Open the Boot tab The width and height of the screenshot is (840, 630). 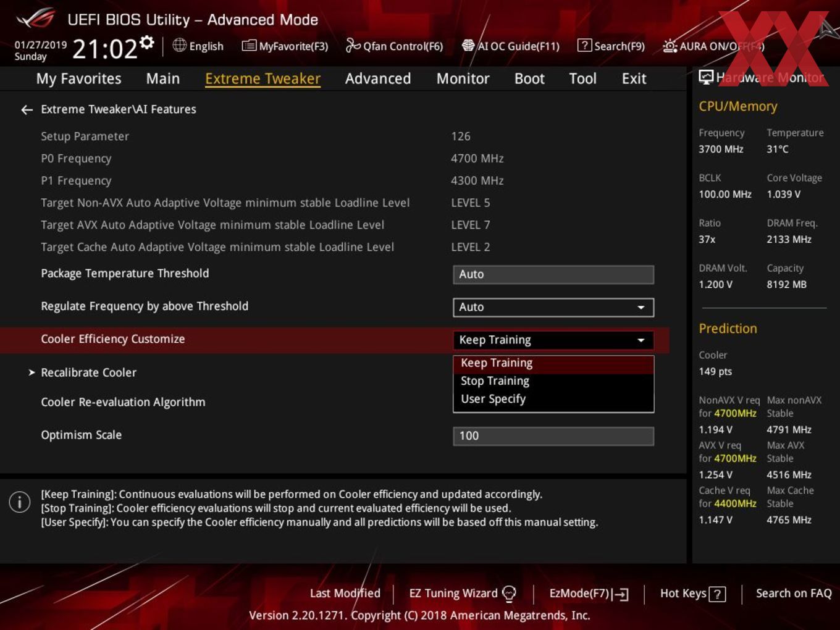point(529,78)
